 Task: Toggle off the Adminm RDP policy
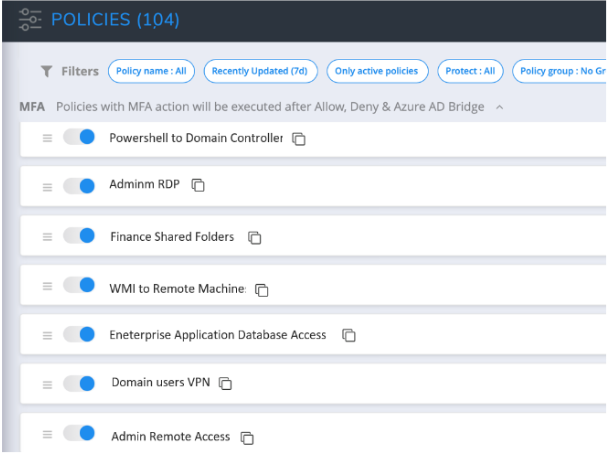(79, 186)
